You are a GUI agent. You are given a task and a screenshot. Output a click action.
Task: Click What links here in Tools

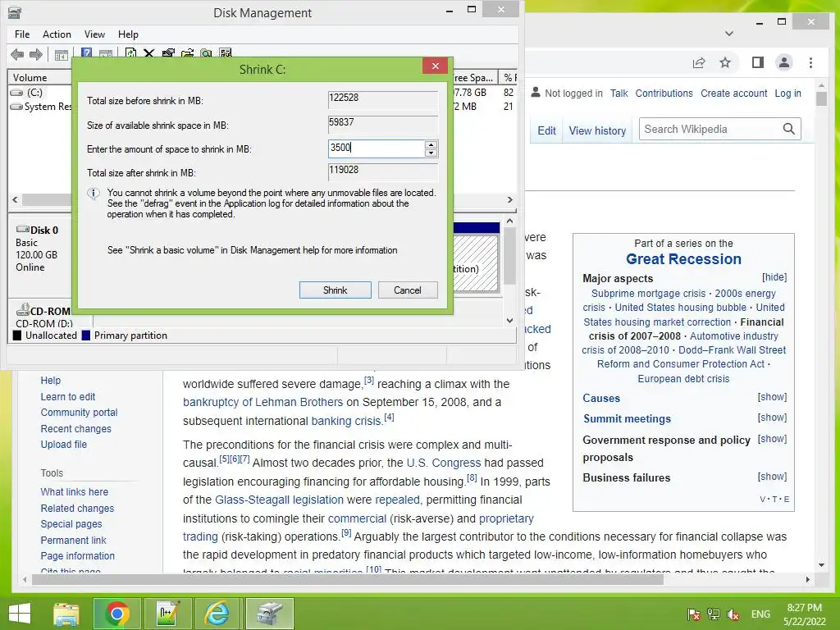click(74, 492)
